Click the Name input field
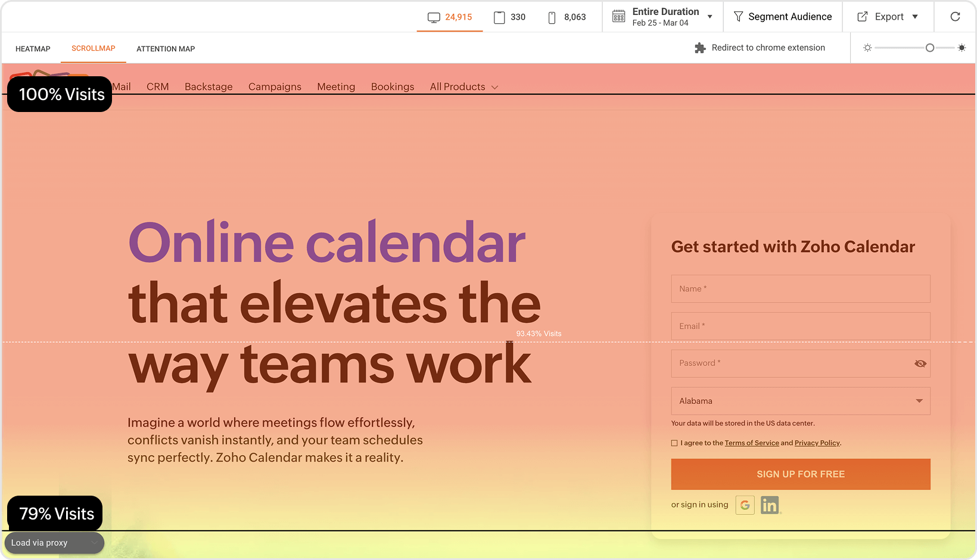This screenshot has height=560, width=977. [x=801, y=289]
